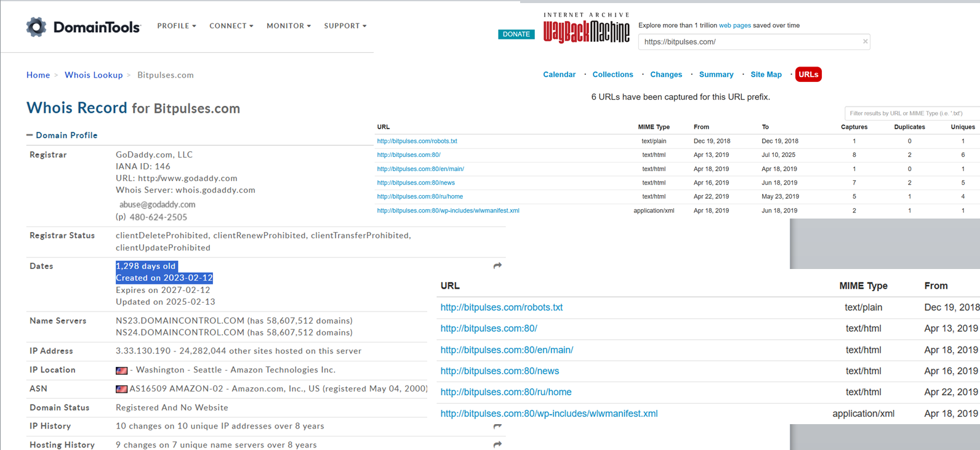Open /ru/home link in small table

[420, 196]
